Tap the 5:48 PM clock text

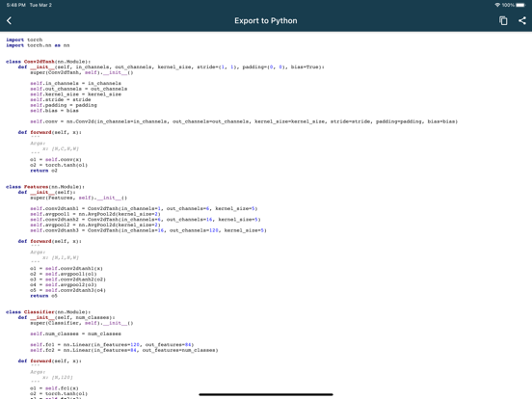click(x=16, y=5)
